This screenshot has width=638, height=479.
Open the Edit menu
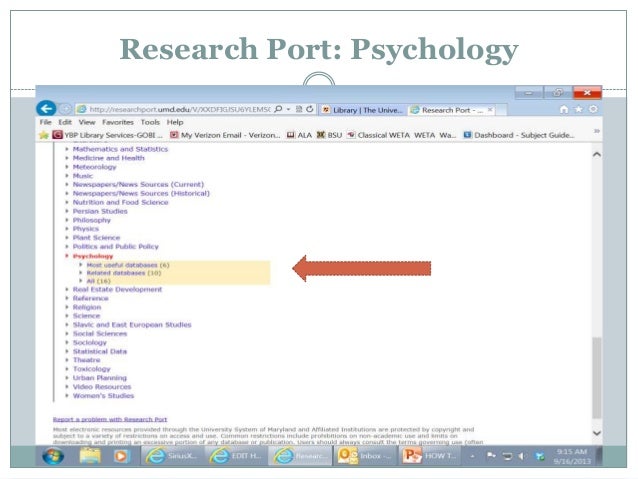[65, 122]
